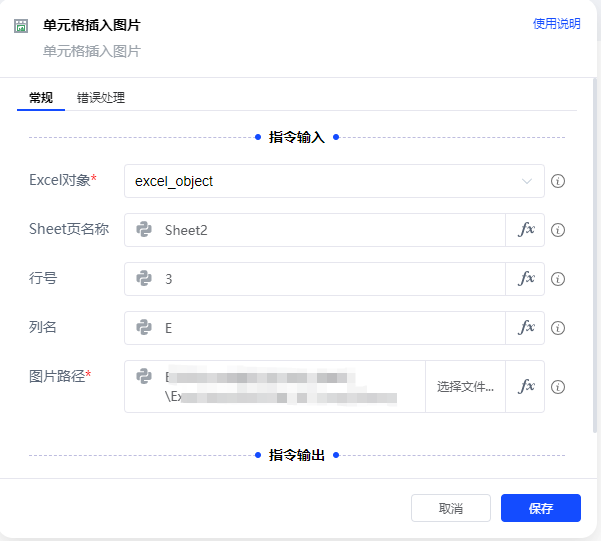Toggle Python mode icon in 列名 field
Viewport: 601px width, 541px height.
pyautogui.click(x=144, y=328)
